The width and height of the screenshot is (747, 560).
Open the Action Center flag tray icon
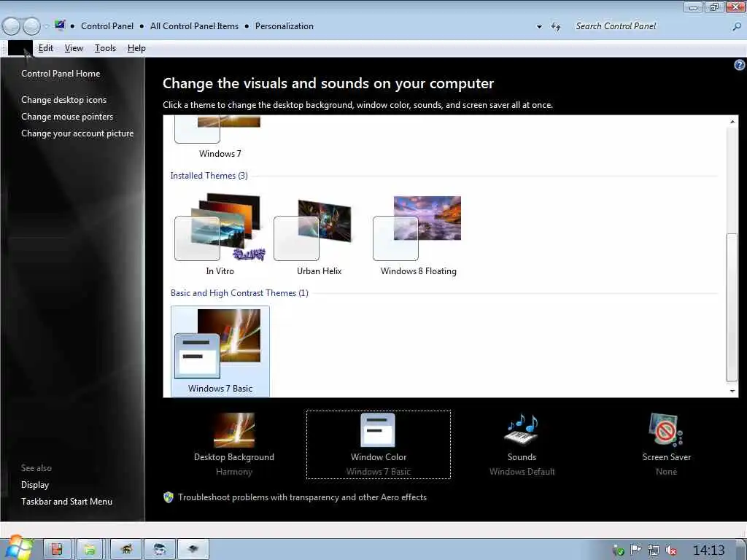635,551
